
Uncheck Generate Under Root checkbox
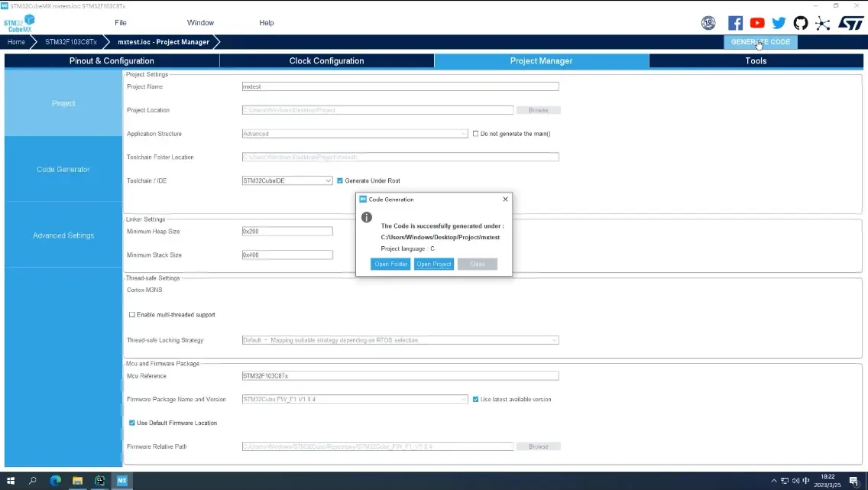pyautogui.click(x=340, y=180)
